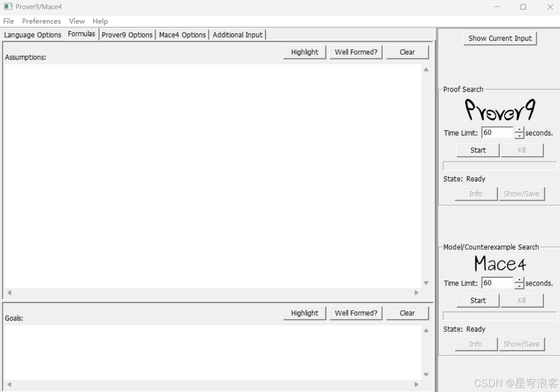Viewport: 560px width, 392px height.
Task: Click into the Goals text area
Action: point(213,353)
